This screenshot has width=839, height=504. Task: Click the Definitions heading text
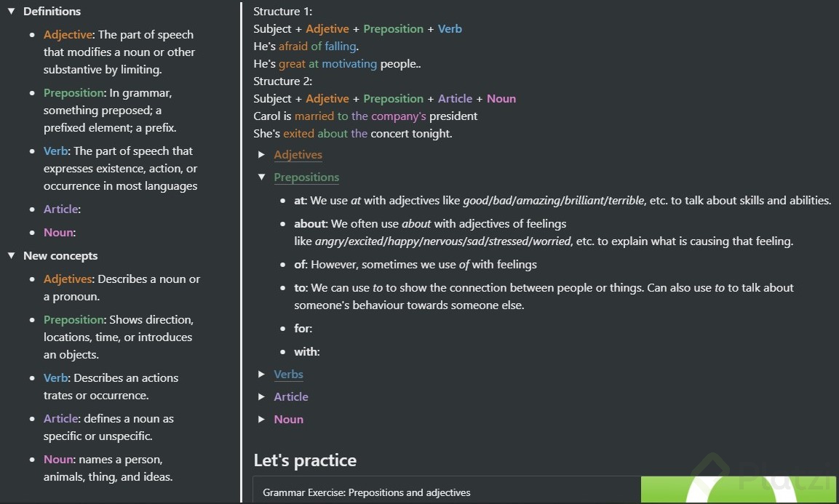click(x=52, y=12)
